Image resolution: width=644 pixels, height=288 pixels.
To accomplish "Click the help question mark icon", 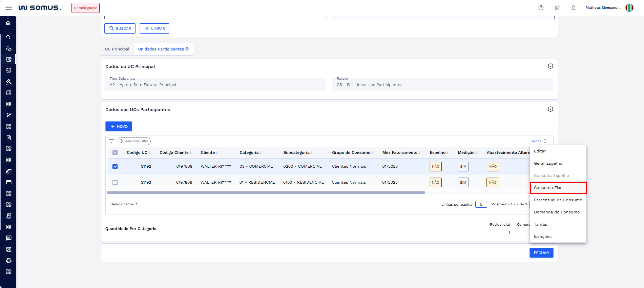I will (x=541, y=8).
